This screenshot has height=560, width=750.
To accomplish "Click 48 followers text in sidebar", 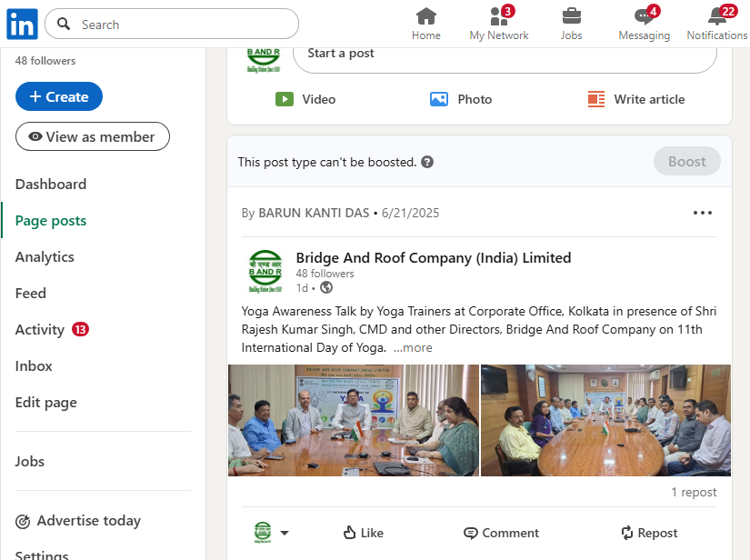I will coord(45,61).
